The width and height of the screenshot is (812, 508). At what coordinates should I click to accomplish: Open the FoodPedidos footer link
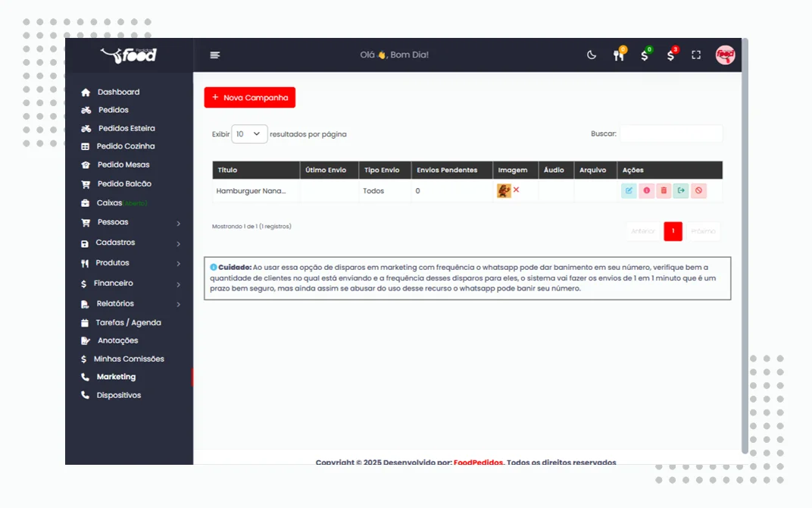coord(478,463)
